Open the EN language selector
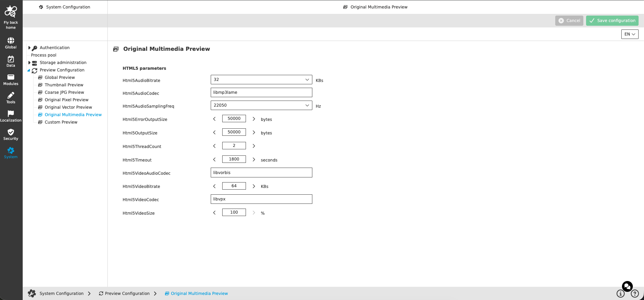 pos(630,34)
